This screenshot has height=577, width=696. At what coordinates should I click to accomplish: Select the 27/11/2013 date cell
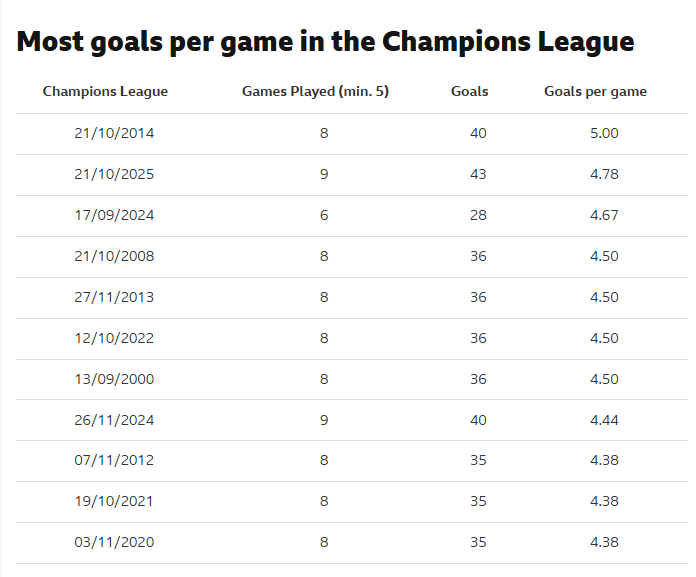pos(114,297)
